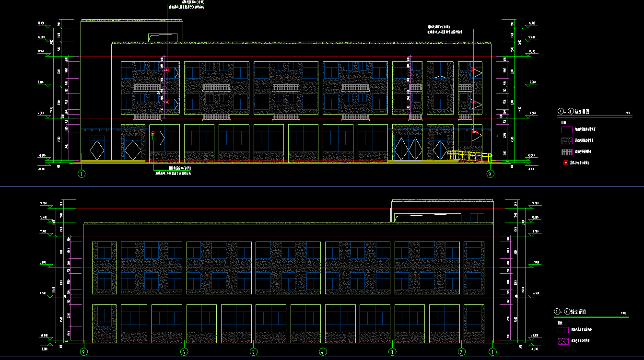Click the empty magenta swatch in upper legend
The width and height of the screenshot is (644, 360).
click(x=566, y=129)
